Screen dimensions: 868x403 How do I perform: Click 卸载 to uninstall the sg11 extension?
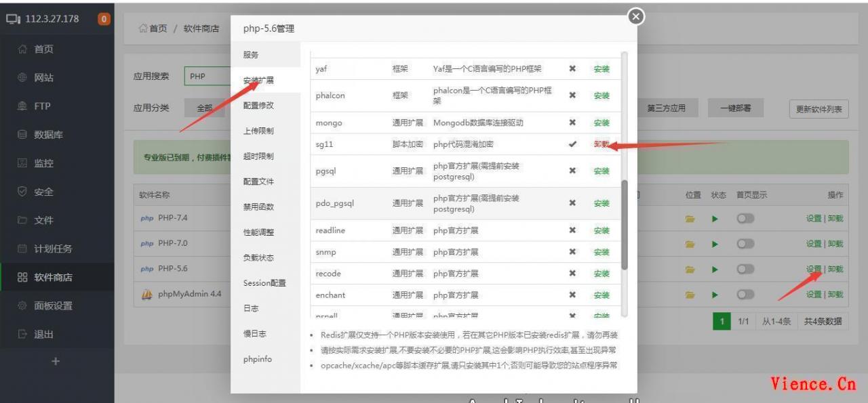pyautogui.click(x=601, y=144)
